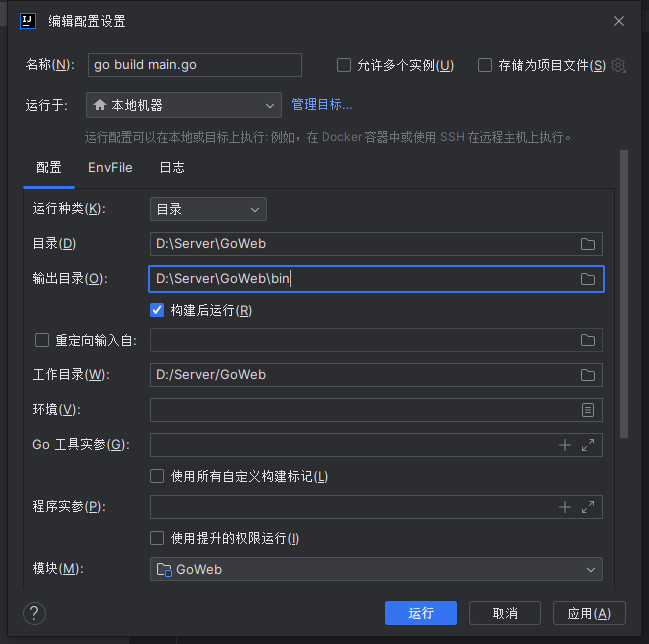Screen dimensions: 649x644
Task: Toggle 存储为项目文件 checkbox
Action: pos(485,65)
